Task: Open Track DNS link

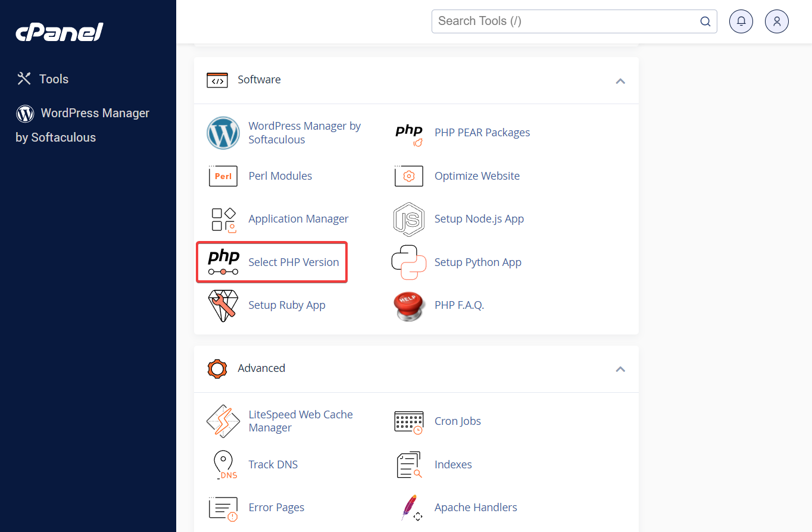Action: point(273,465)
